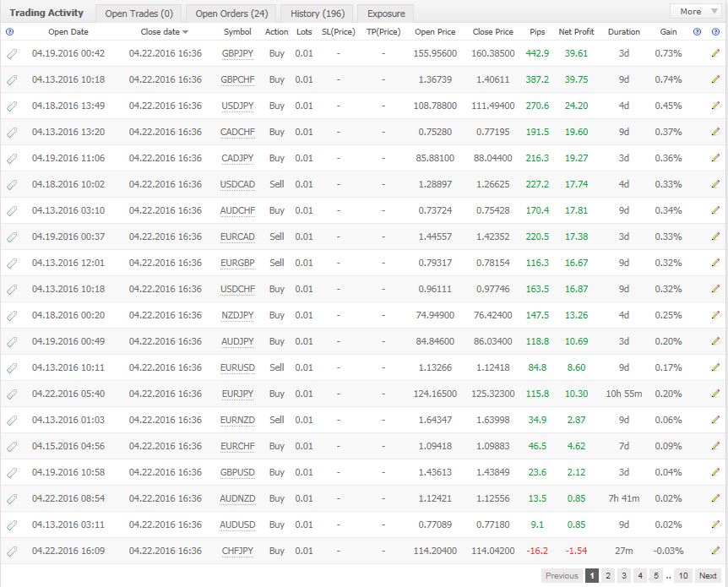Click the pencil icon for EURJPY trade
The height and width of the screenshot is (587, 728).
715,394
